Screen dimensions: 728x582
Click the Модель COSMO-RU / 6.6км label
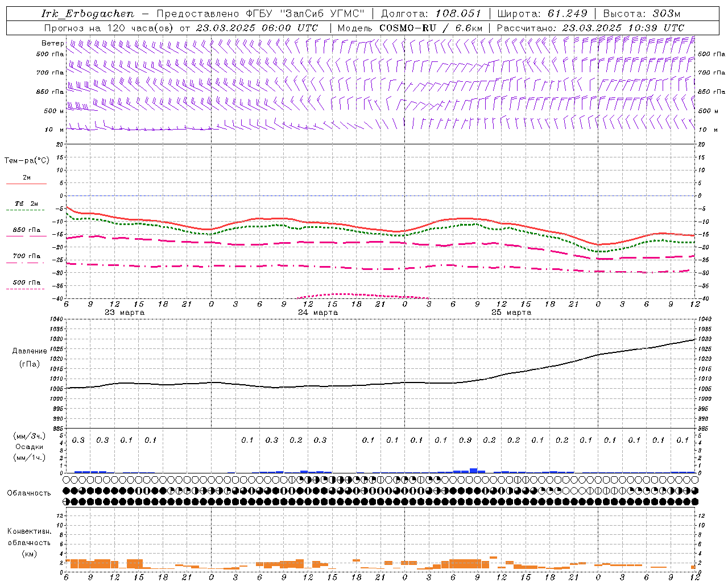(410, 28)
